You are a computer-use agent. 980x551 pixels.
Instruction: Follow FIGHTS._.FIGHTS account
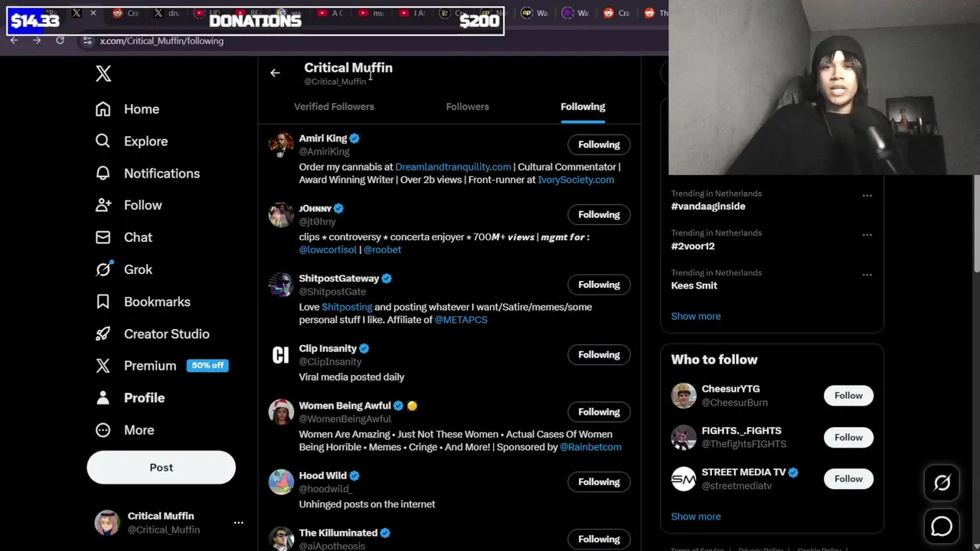tap(848, 437)
